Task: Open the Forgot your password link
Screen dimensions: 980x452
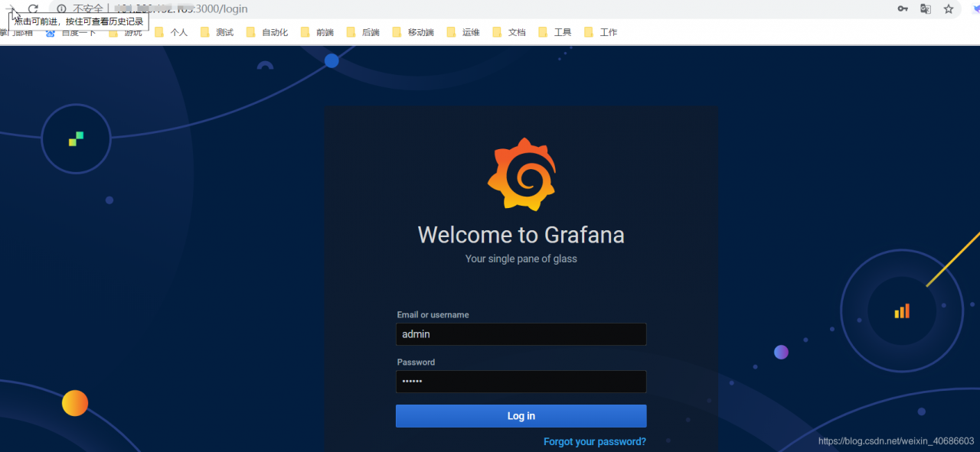Action: coord(595,441)
